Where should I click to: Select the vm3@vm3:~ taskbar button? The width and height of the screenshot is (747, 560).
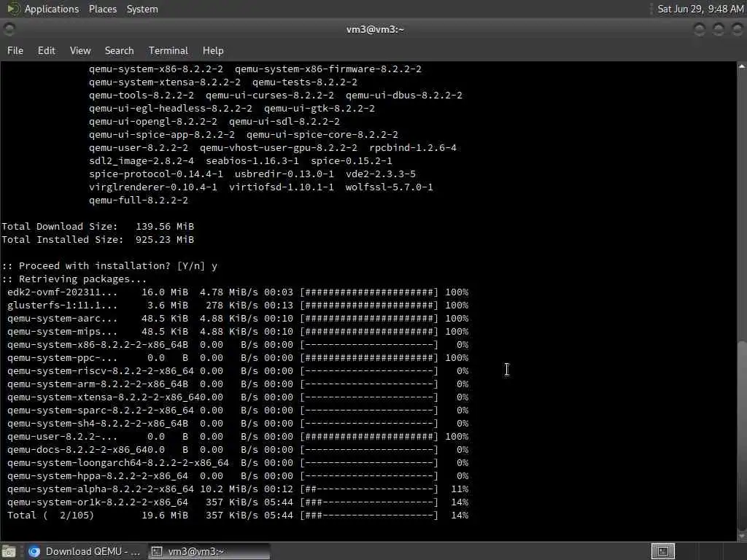click(209, 551)
